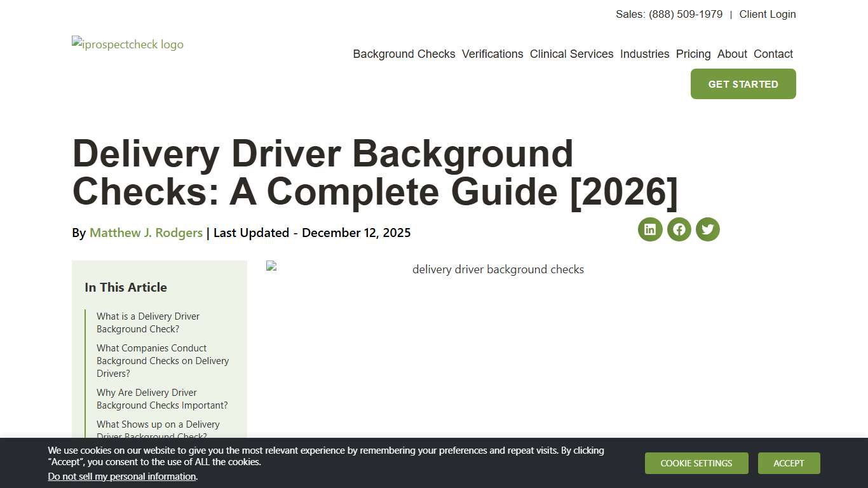Open 'Do not sell my personal information'

click(x=122, y=476)
